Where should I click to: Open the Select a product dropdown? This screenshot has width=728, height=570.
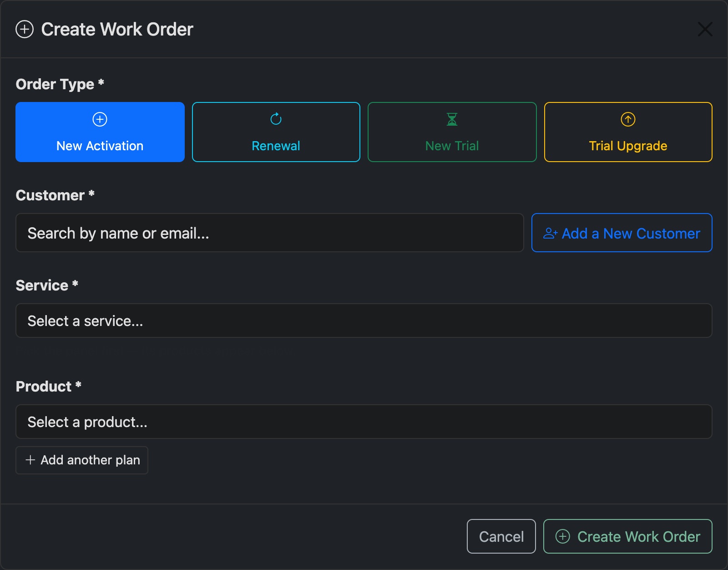click(364, 422)
